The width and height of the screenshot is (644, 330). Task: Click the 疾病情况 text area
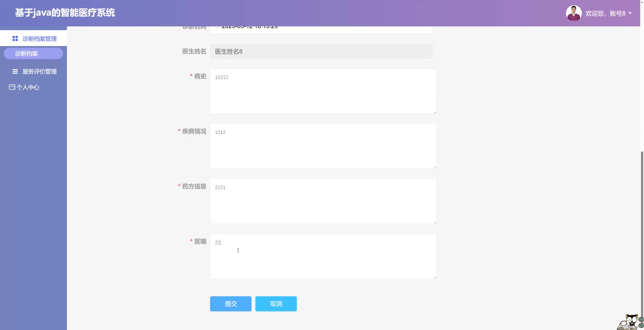[323, 146]
